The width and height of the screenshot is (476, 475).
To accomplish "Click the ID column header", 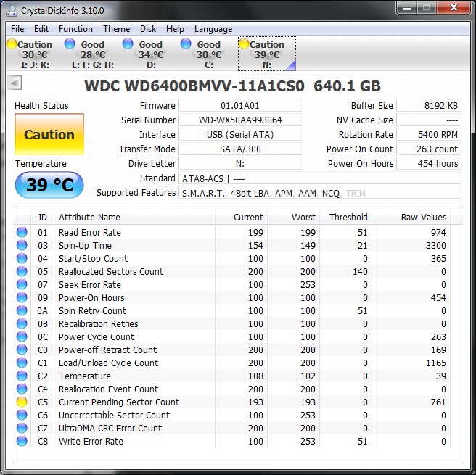I will [43, 217].
